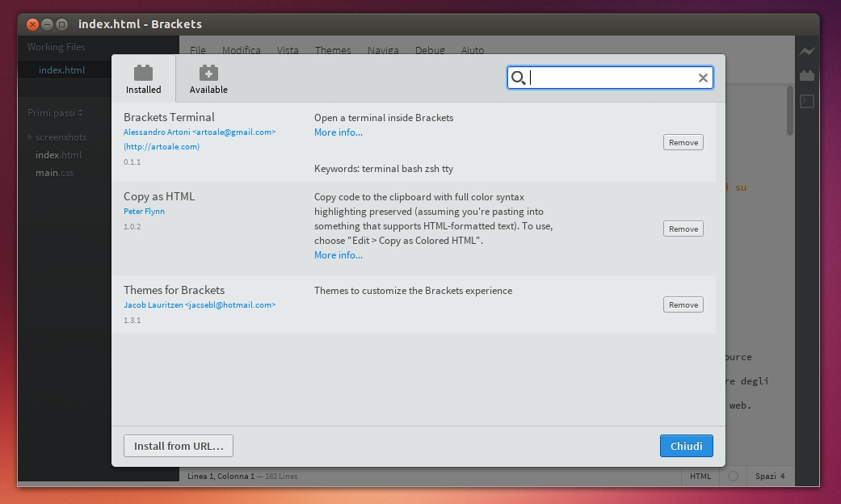Image resolution: width=841 pixels, height=504 pixels.
Task: Click the magnifier icon in search box
Action: pos(518,78)
